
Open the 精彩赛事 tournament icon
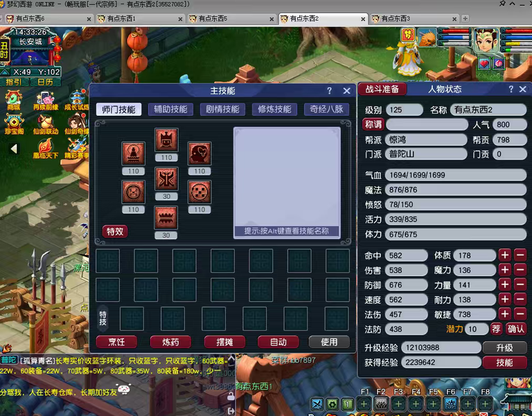click(77, 149)
